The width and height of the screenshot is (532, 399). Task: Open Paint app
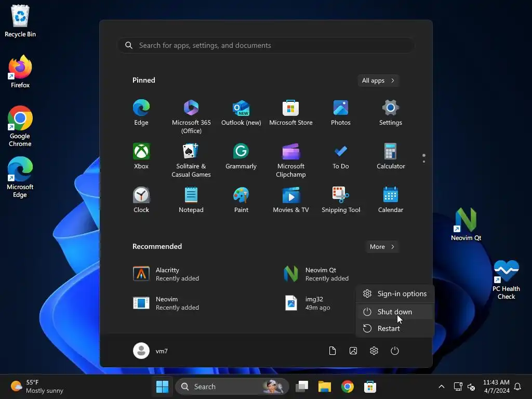(241, 200)
